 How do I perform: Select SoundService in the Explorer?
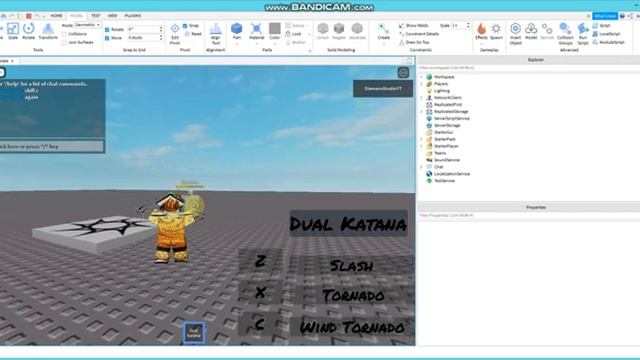[447, 160]
